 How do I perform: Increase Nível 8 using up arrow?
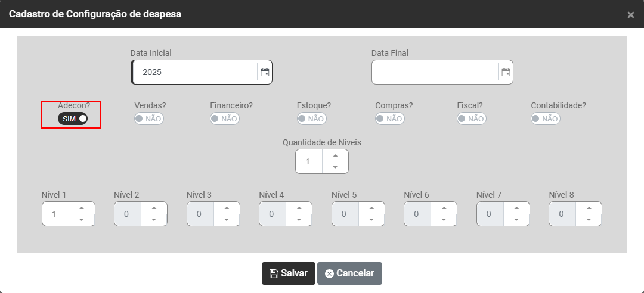[x=589, y=208]
